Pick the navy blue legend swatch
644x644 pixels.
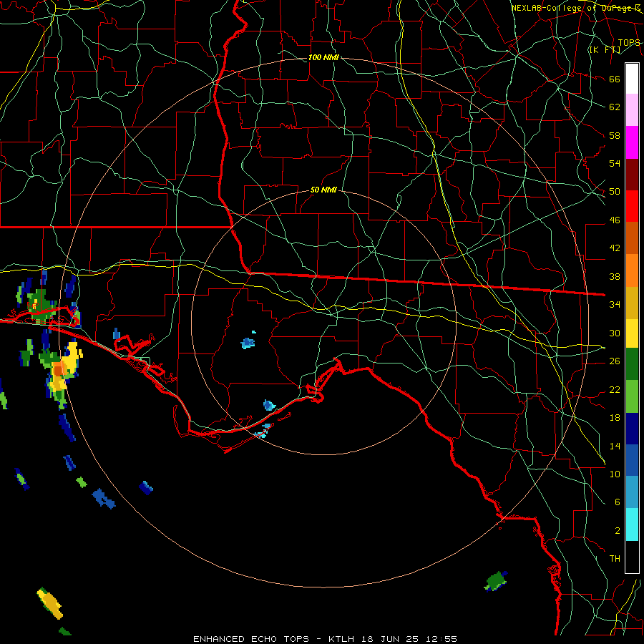click(x=632, y=429)
